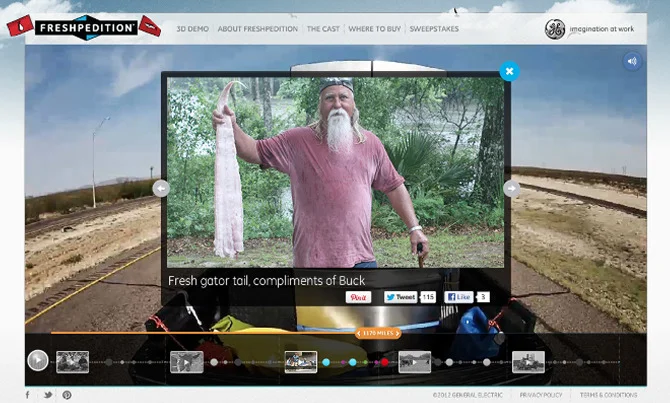The height and width of the screenshot is (403, 670).
Task: Click the GE monogram logo
Action: (x=555, y=29)
